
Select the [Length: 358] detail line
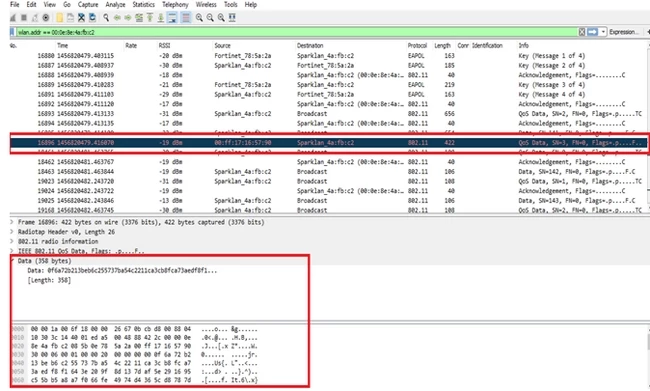(x=49, y=280)
